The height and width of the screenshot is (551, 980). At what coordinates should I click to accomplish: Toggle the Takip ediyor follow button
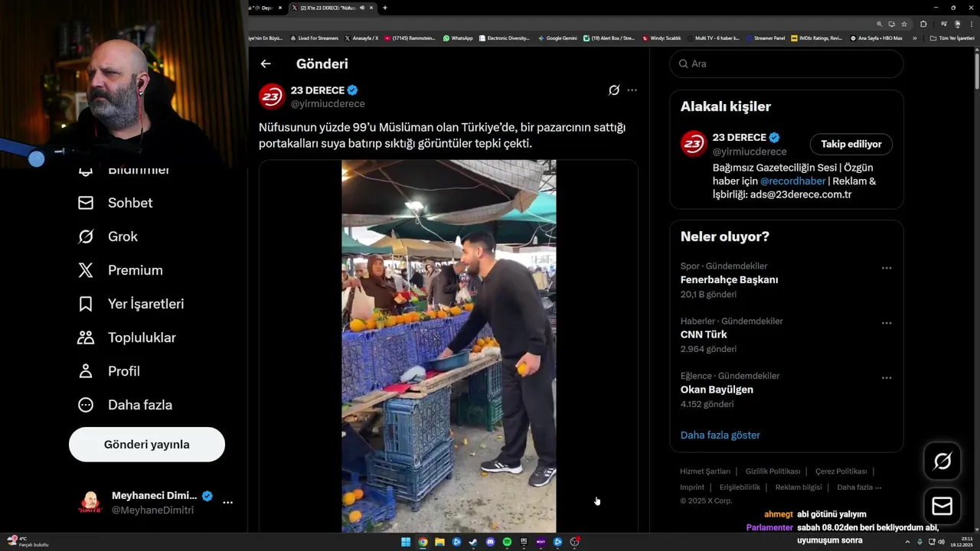coord(851,144)
